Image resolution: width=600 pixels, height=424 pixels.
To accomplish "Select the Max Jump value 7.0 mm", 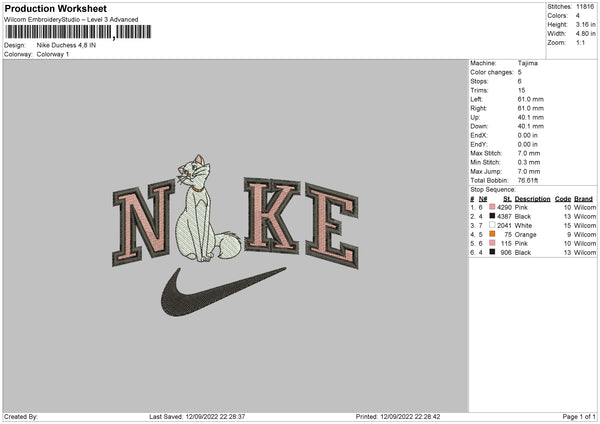I will click(529, 171).
